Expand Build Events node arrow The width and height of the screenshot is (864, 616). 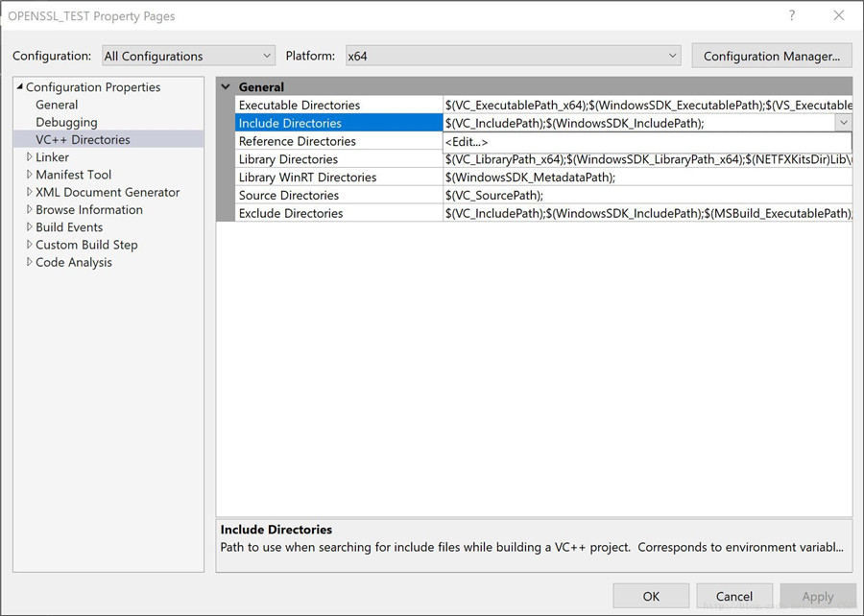(29, 226)
